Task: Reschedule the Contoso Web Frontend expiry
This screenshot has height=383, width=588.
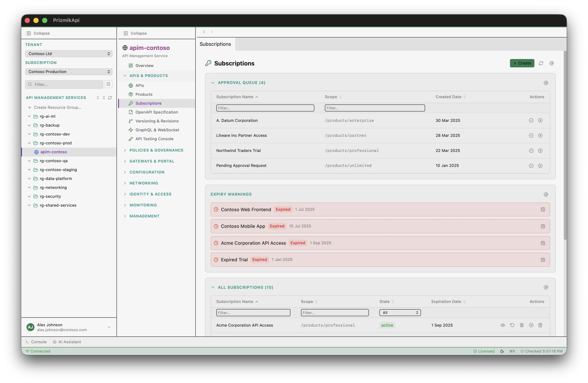Action: point(543,209)
